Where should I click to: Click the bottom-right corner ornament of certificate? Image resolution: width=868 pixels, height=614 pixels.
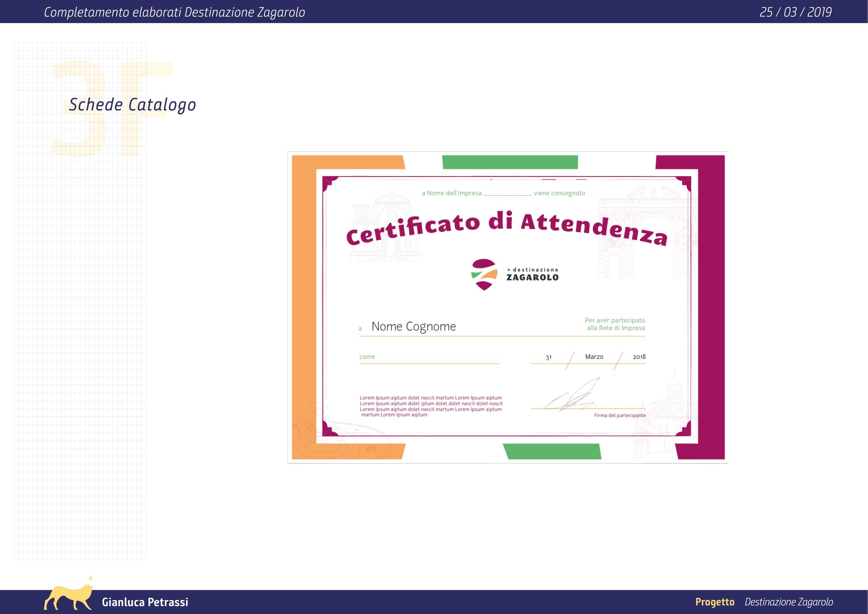[686, 431]
